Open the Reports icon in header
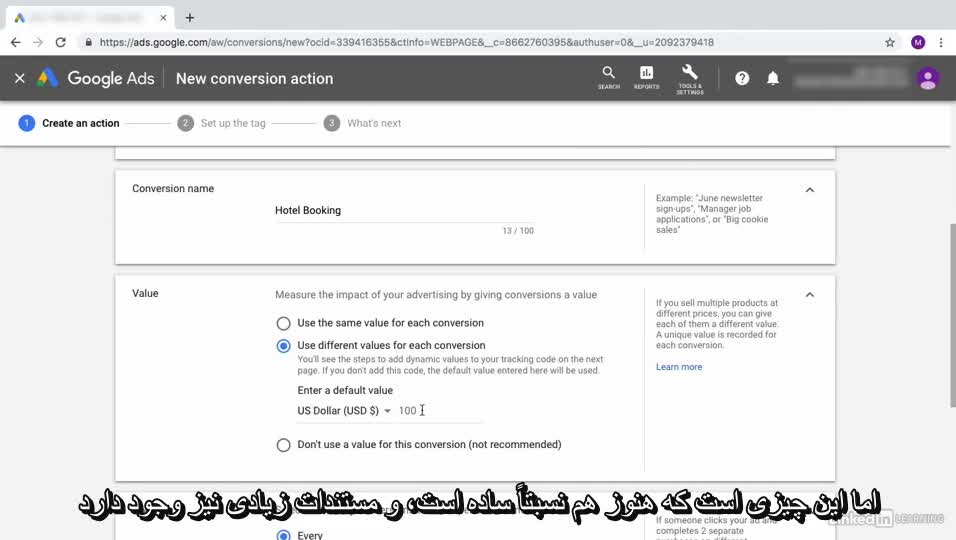956x540 pixels. tap(646, 77)
